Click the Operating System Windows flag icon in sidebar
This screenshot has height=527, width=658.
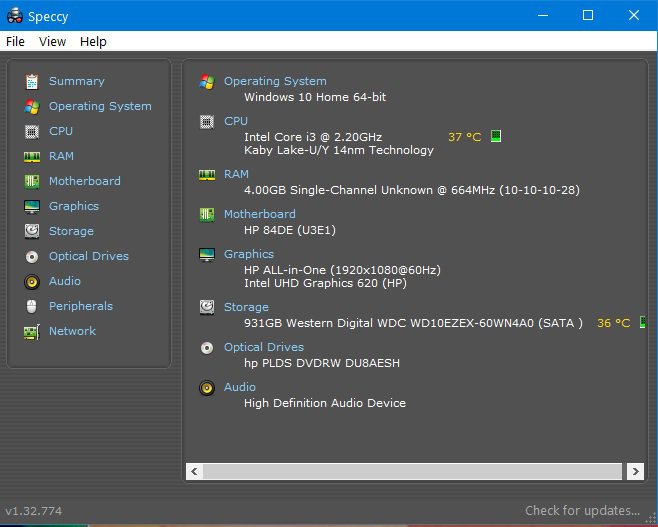[32, 107]
